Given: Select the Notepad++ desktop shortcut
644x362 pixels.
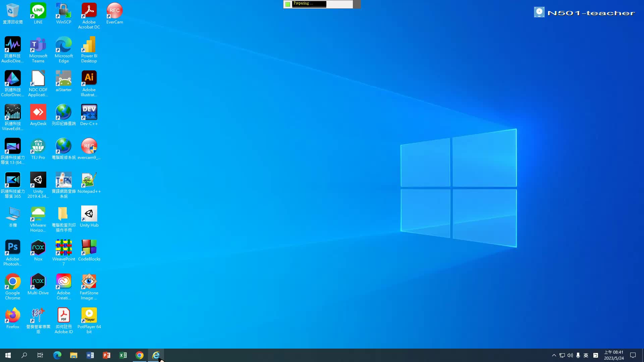Looking at the screenshot, I should click(x=89, y=183).
